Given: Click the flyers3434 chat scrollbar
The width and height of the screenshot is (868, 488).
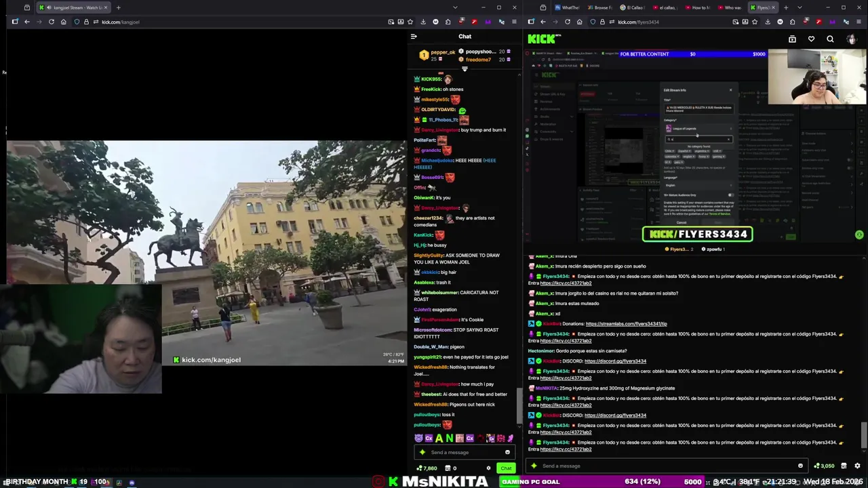Looking at the screenshot, I should pyautogui.click(x=864, y=435).
